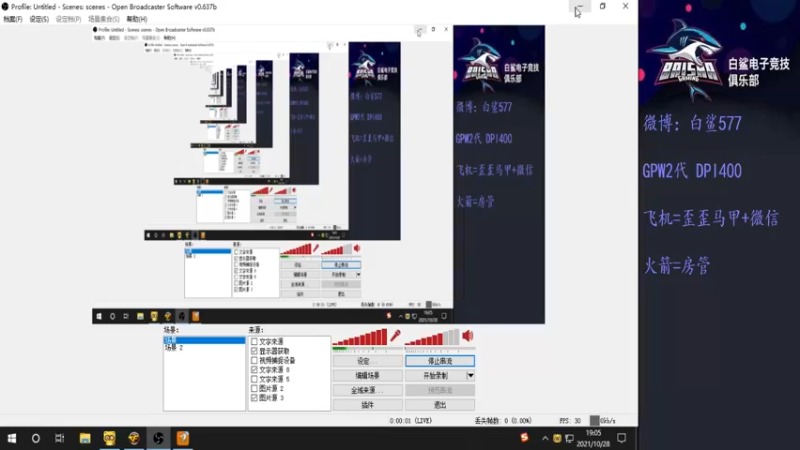Open Task View from the taskbar
The height and width of the screenshot is (450, 800).
60,438
